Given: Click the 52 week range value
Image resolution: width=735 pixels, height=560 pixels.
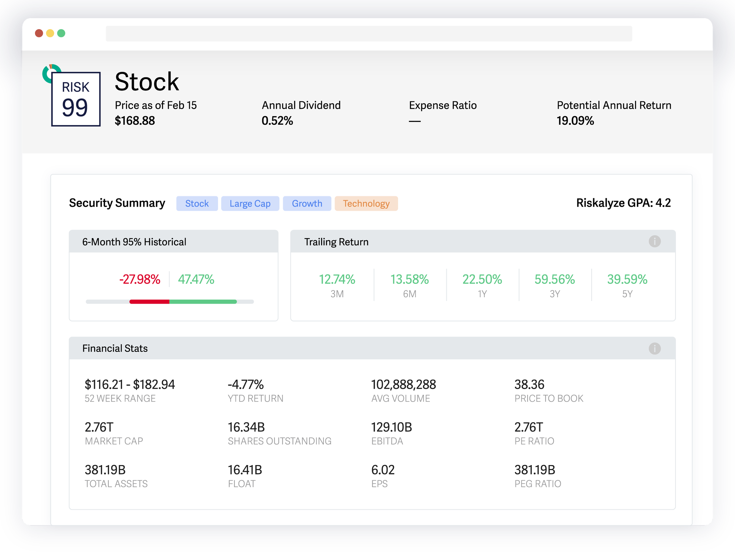Looking at the screenshot, I should [x=130, y=384].
